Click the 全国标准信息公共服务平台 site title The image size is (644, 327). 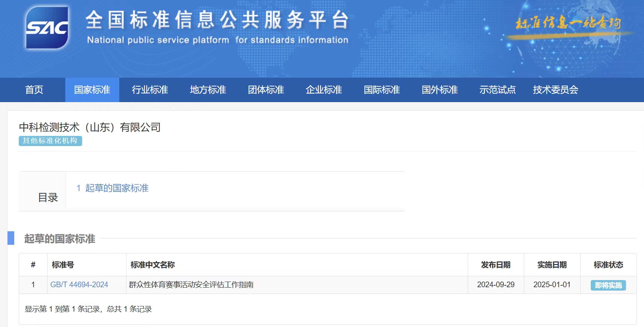point(218,20)
